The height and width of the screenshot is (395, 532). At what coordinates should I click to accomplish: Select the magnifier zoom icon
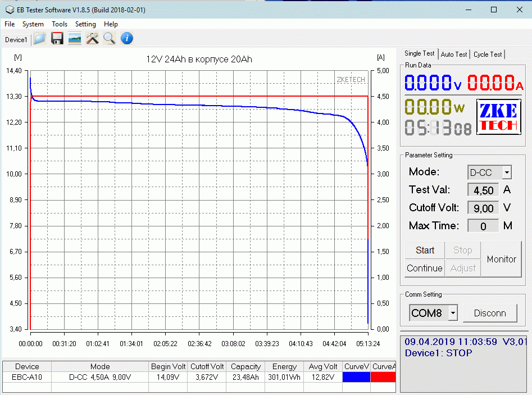109,39
